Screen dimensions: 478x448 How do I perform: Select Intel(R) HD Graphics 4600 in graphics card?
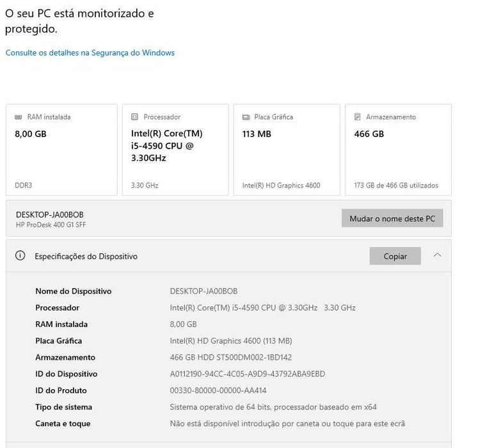[281, 186]
